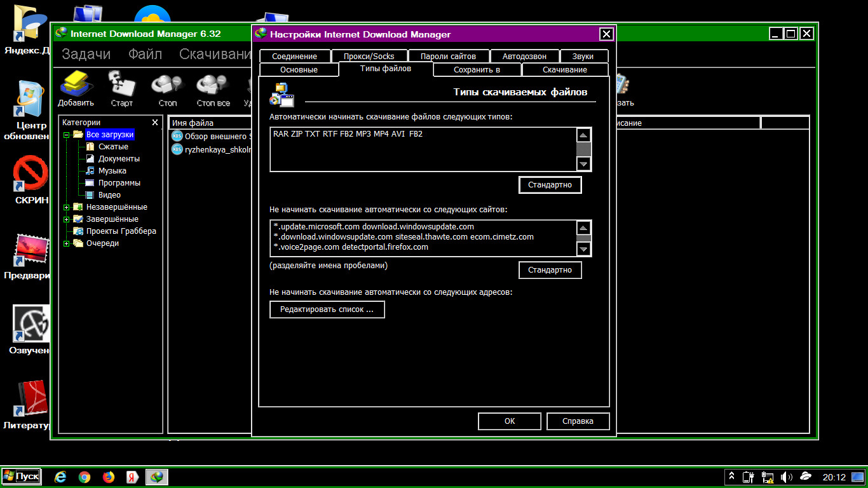Viewport: 868px width, 488px height.
Task: Click the Стоп toolbar icon in IDM
Action: point(168,89)
